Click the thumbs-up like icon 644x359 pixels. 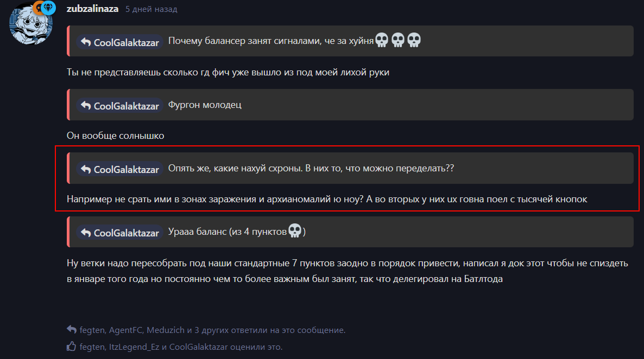72,347
